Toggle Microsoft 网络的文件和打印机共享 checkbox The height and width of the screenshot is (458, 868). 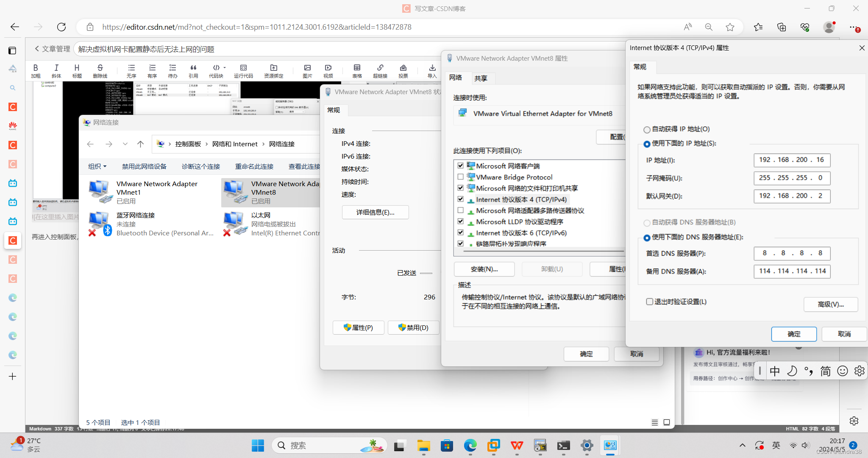click(x=461, y=188)
